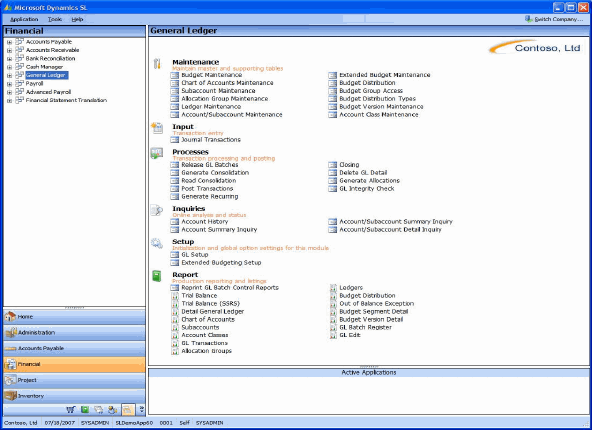
Task: Open the Tools menu
Action: (55, 19)
